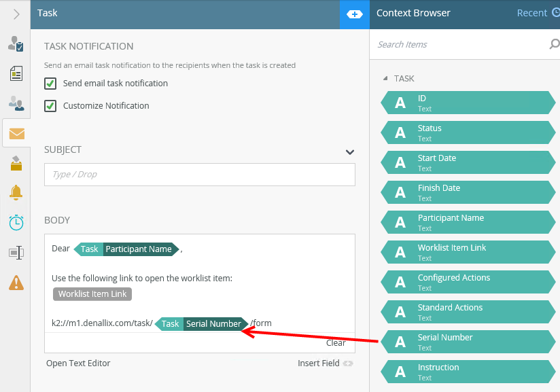Viewport: 560px width, 392px height.
Task: Open the text field properties icon
Action: click(x=16, y=252)
